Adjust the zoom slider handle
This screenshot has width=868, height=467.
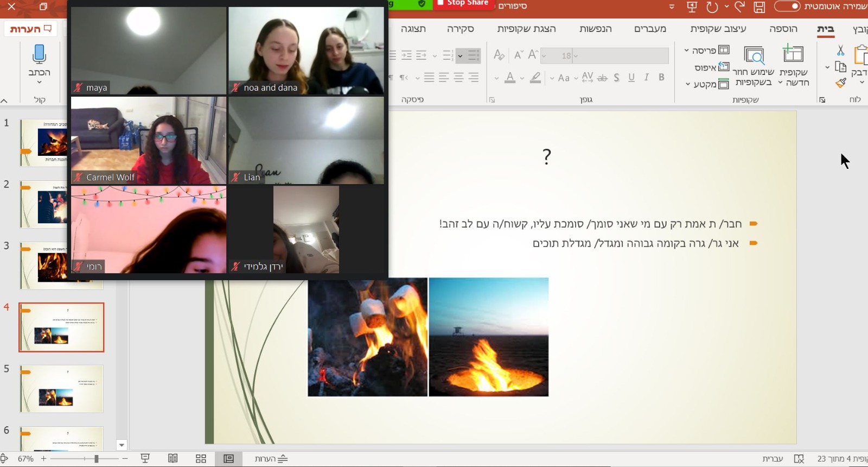point(96,459)
